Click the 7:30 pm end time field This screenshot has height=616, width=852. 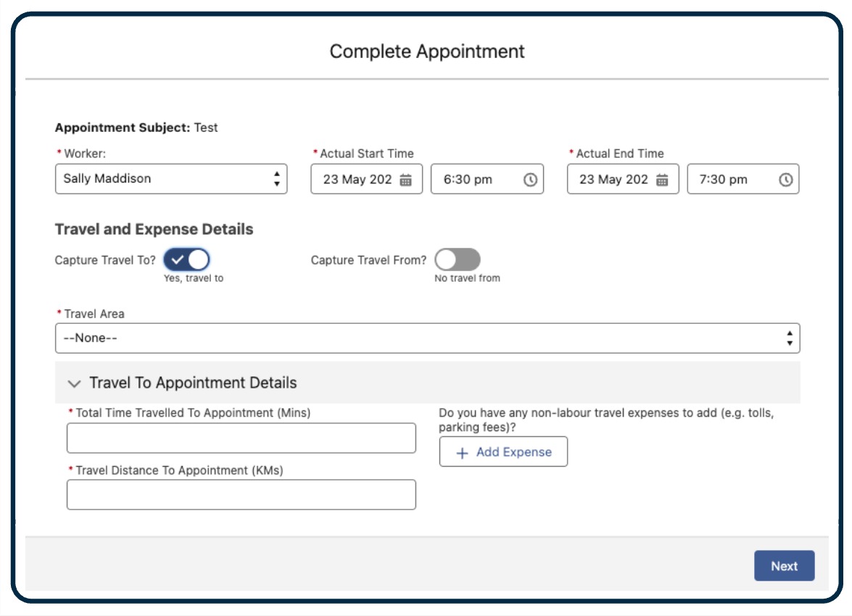731,180
